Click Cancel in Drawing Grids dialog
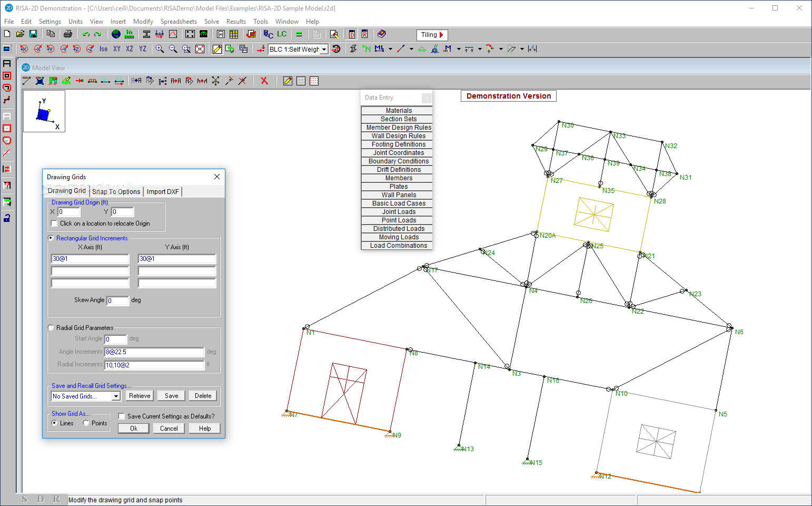This screenshot has width=812, height=506. pos(169,429)
